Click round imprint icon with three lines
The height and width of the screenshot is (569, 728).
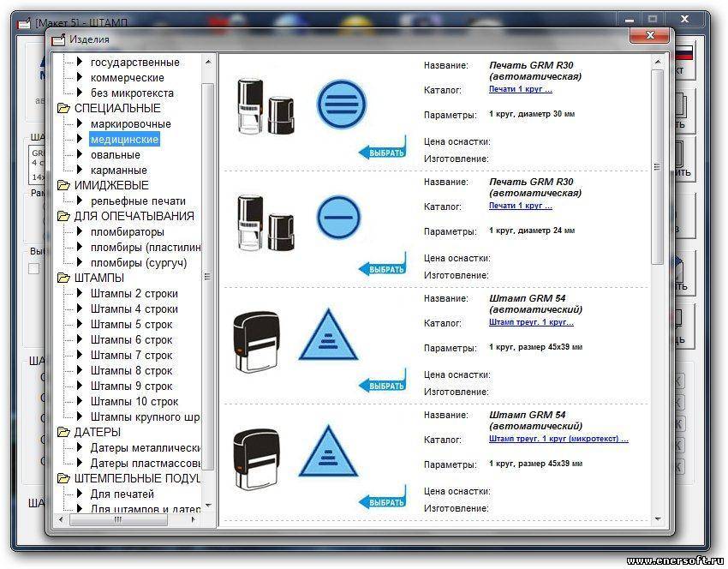tap(341, 104)
